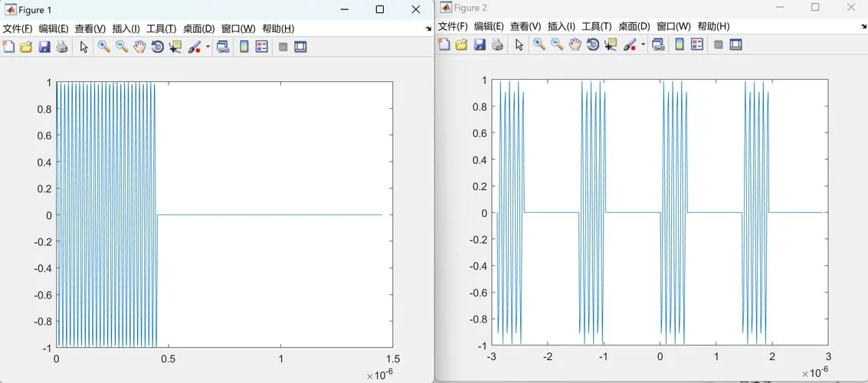
Task: Activate Zoom In tool in Figure 2
Action: click(x=539, y=45)
